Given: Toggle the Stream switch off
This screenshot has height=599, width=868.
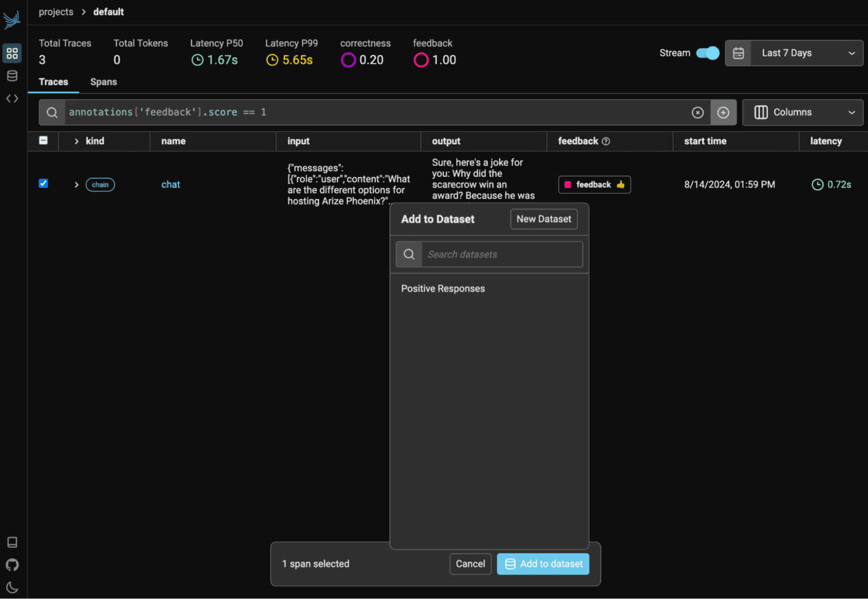Looking at the screenshot, I should point(707,53).
